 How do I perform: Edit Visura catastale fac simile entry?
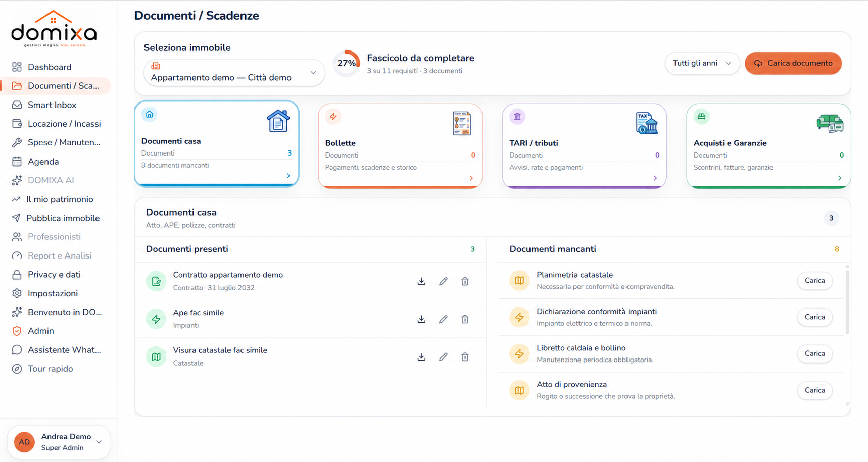[x=443, y=357]
